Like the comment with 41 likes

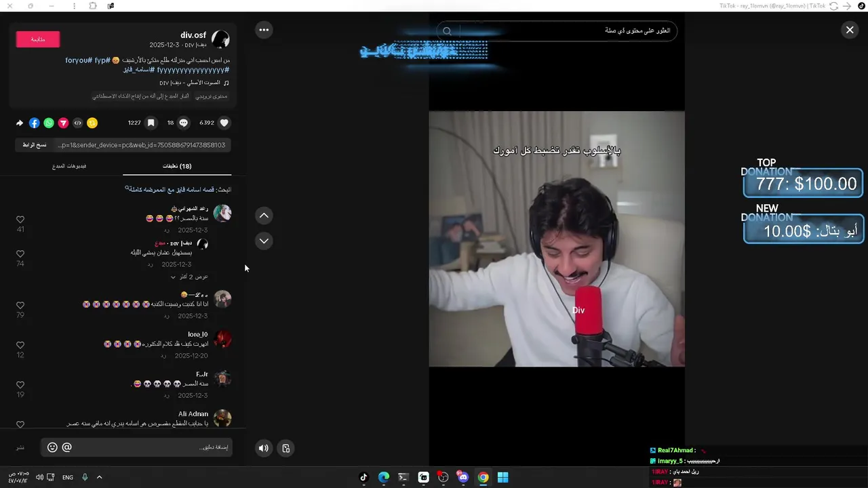[20, 220]
